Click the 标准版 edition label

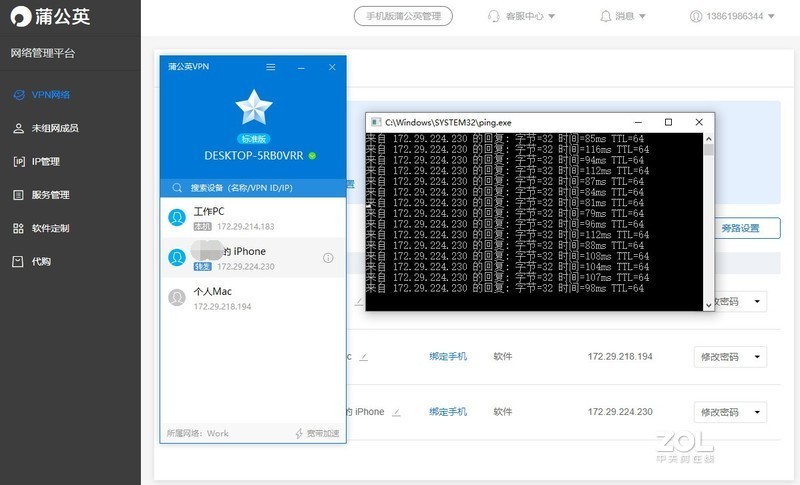[x=254, y=139]
